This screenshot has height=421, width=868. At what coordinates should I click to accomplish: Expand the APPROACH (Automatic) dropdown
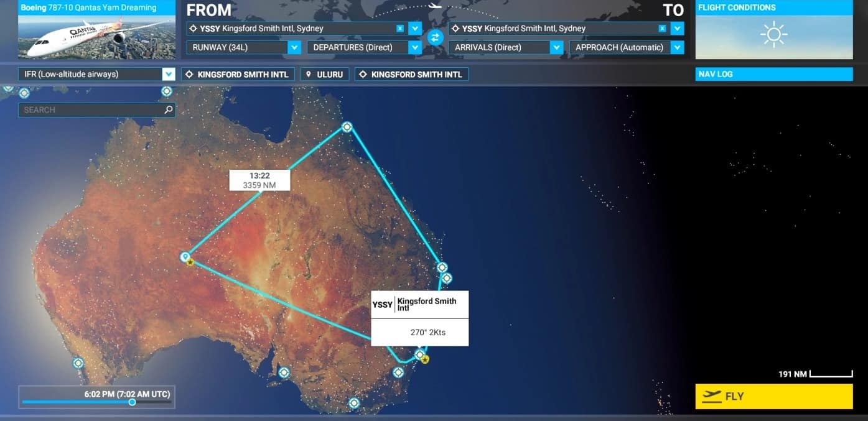[677, 47]
